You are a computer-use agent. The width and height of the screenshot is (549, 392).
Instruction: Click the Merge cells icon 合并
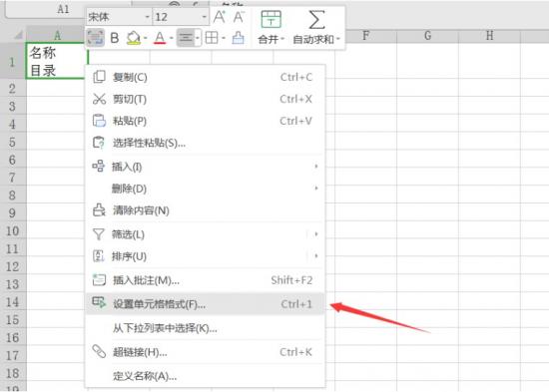271,19
